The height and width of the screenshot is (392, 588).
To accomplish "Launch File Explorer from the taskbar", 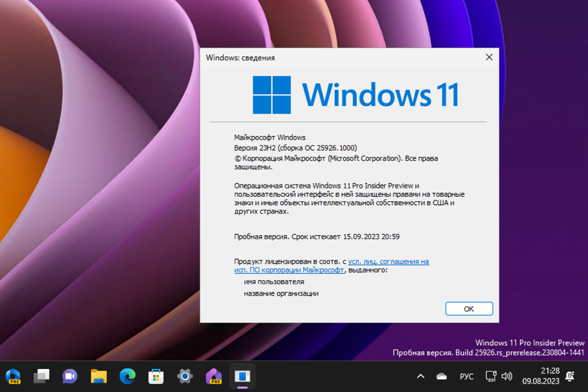I will [x=98, y=376].
